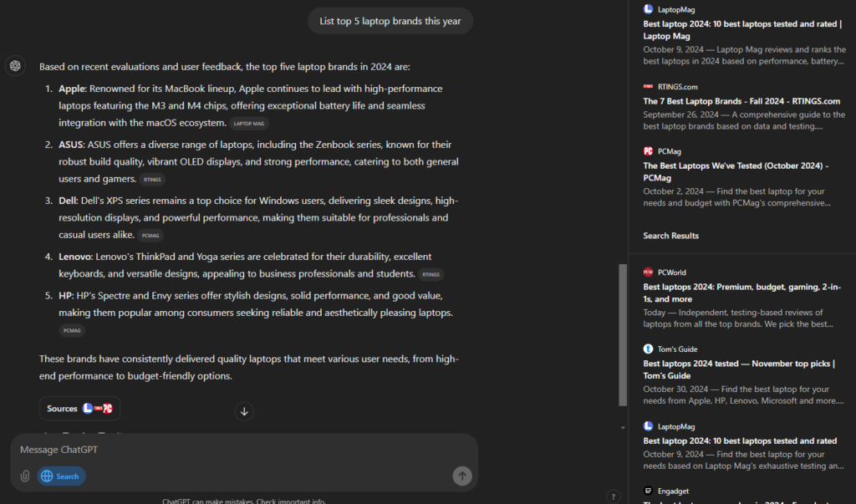Open PCWorld Best laptops 2024 result
Image resolution: width=856 pixels, height=504 pixels.
[x=742, y=293]
